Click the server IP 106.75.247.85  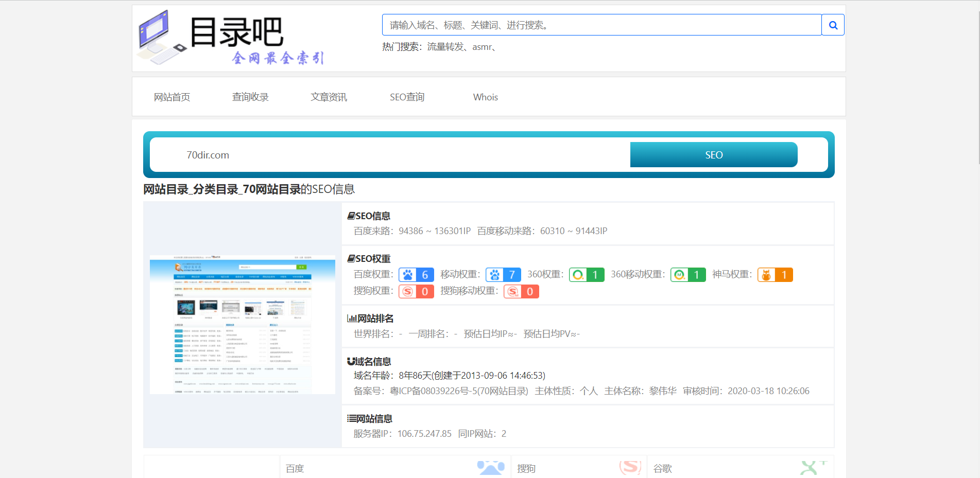424,434
